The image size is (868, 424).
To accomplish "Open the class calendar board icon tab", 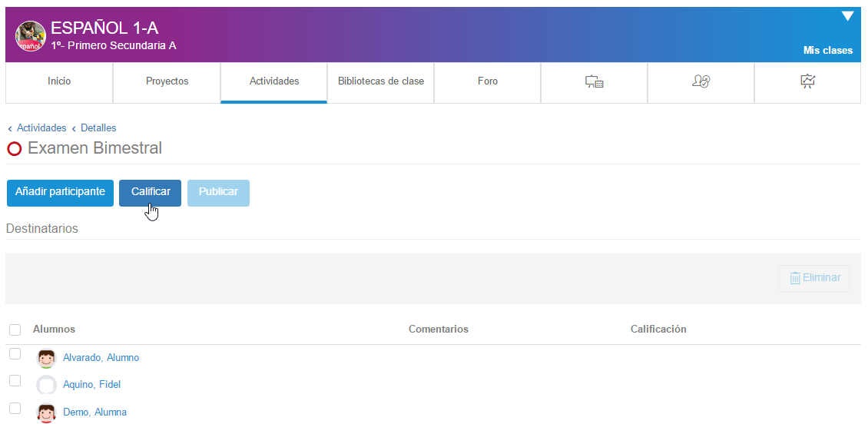I will tap(594, 81).
